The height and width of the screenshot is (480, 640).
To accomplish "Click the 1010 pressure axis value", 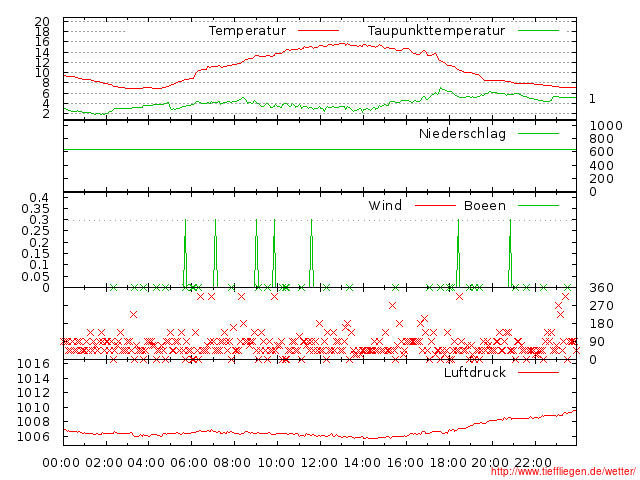I will coord(33,407).
